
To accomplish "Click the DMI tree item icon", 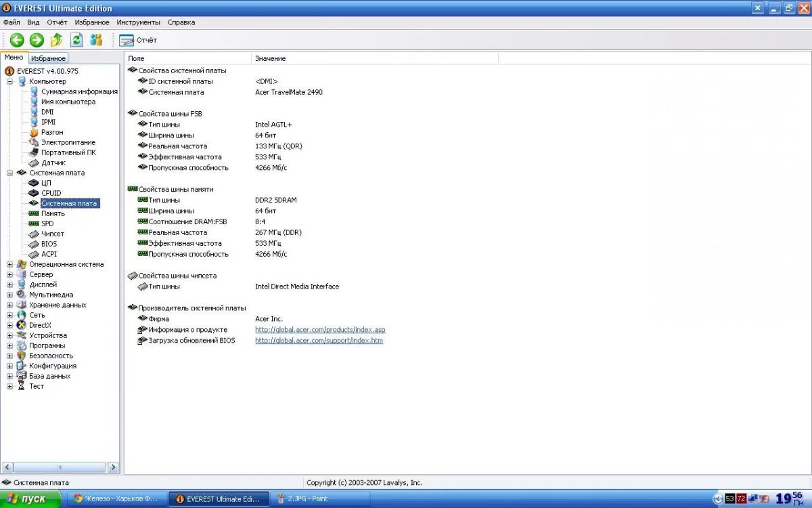I will 34,112.
